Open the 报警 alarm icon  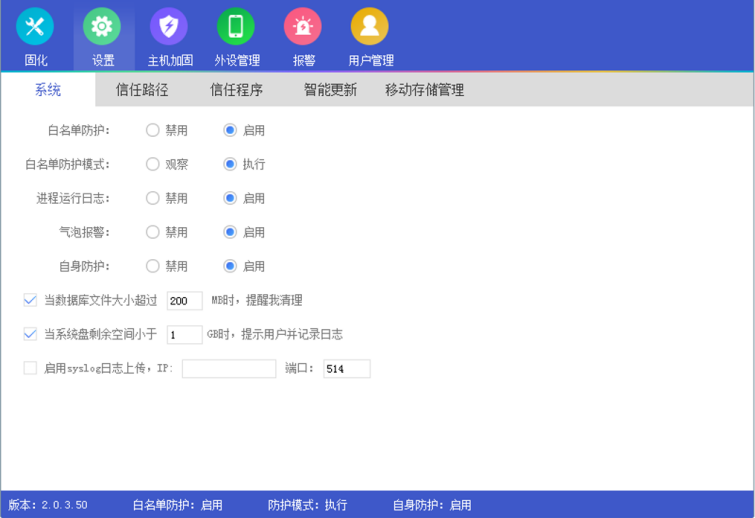(303, 27)
